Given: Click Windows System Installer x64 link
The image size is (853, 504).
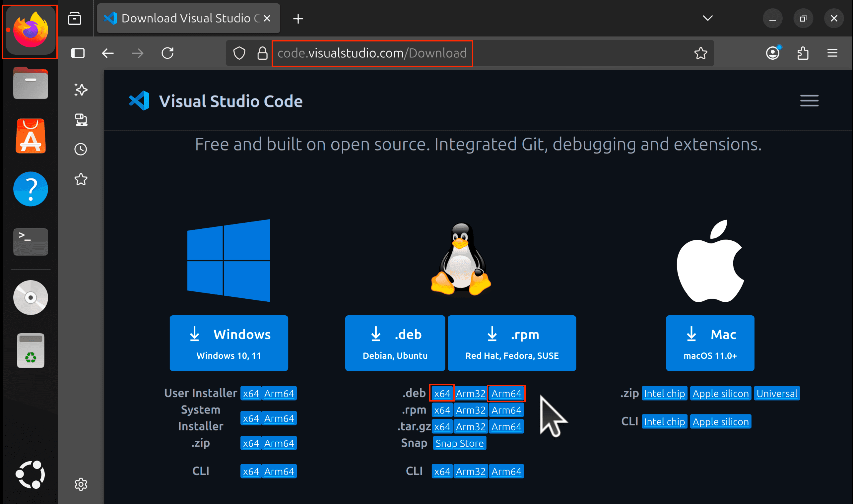Looking at the screenshot, I should point(251,418).
